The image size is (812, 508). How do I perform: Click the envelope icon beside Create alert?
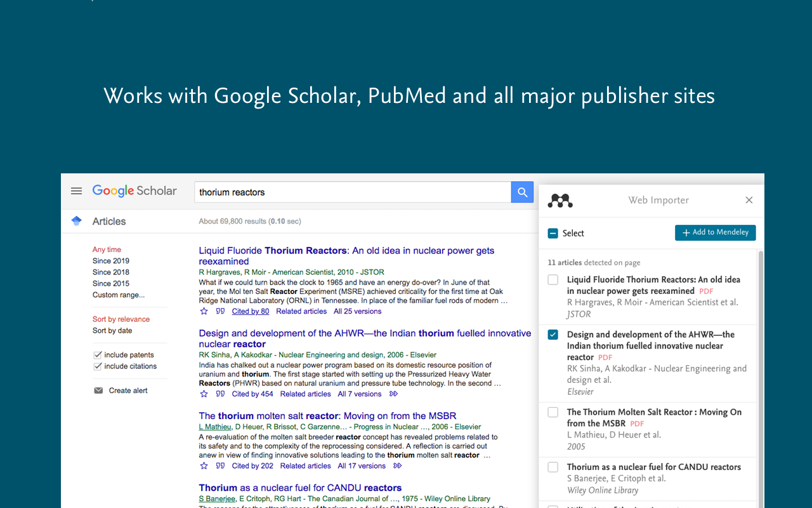(x=98, y=391)
